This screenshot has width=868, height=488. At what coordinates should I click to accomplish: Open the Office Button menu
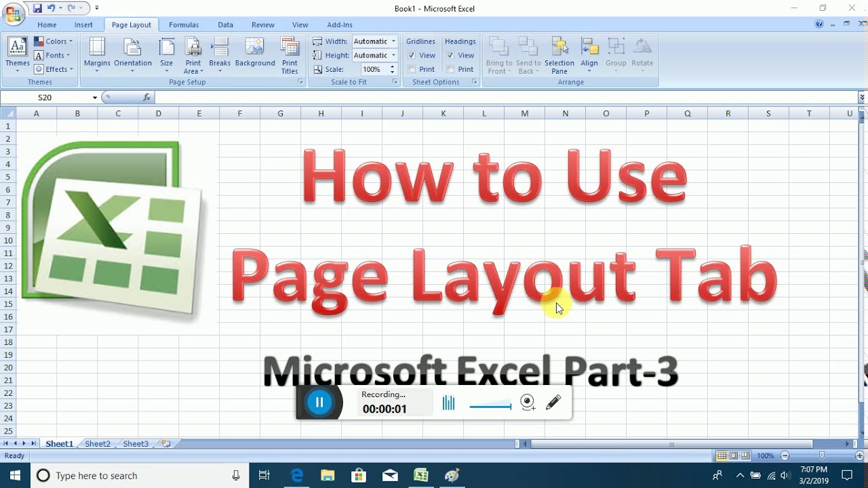point(13,14)
